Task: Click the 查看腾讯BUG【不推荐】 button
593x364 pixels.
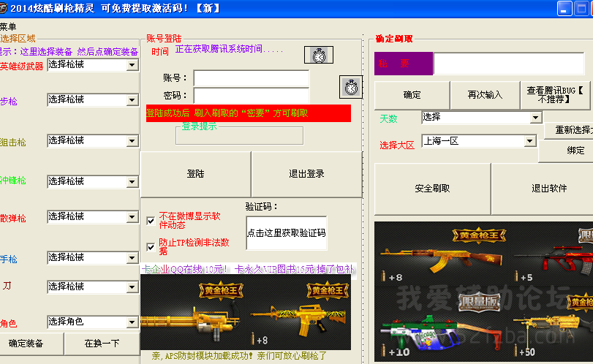Action: [556, 95]
